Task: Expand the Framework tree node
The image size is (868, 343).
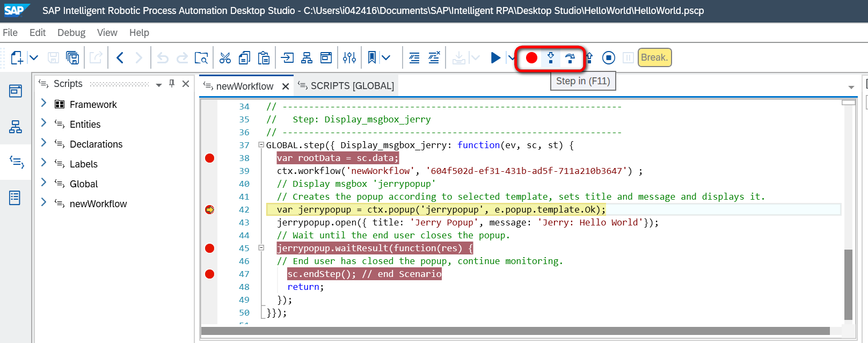Action: click(x=44, y=104)
